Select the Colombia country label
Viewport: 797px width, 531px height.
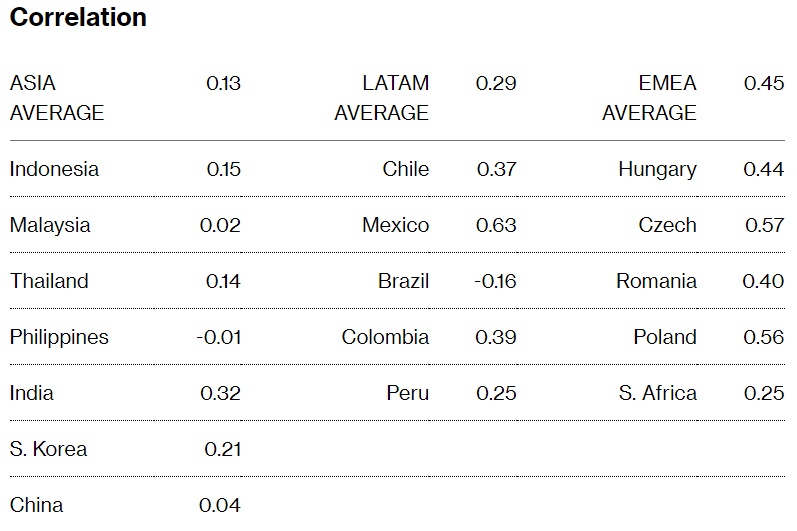click(385, 337)
